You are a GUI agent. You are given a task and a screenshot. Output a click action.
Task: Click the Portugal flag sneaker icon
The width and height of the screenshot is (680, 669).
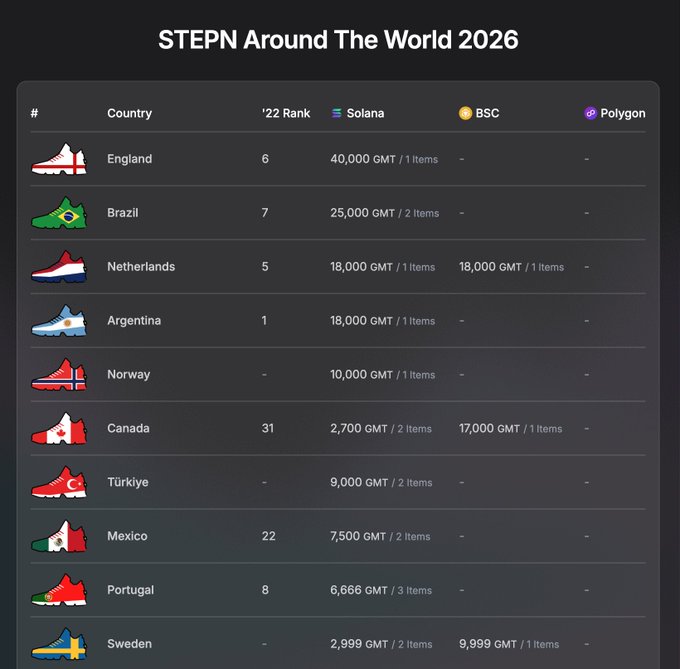pyautogui.click(x=59, y=590)
